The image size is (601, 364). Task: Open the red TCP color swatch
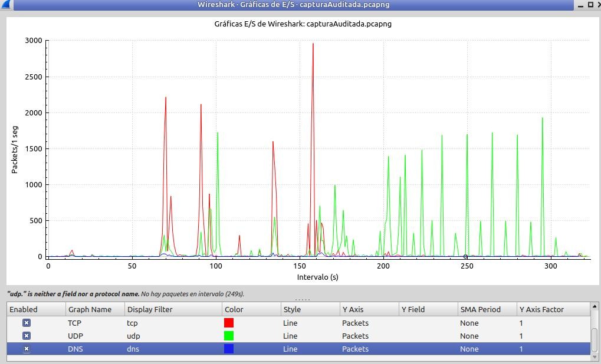(x=229, y=323)
